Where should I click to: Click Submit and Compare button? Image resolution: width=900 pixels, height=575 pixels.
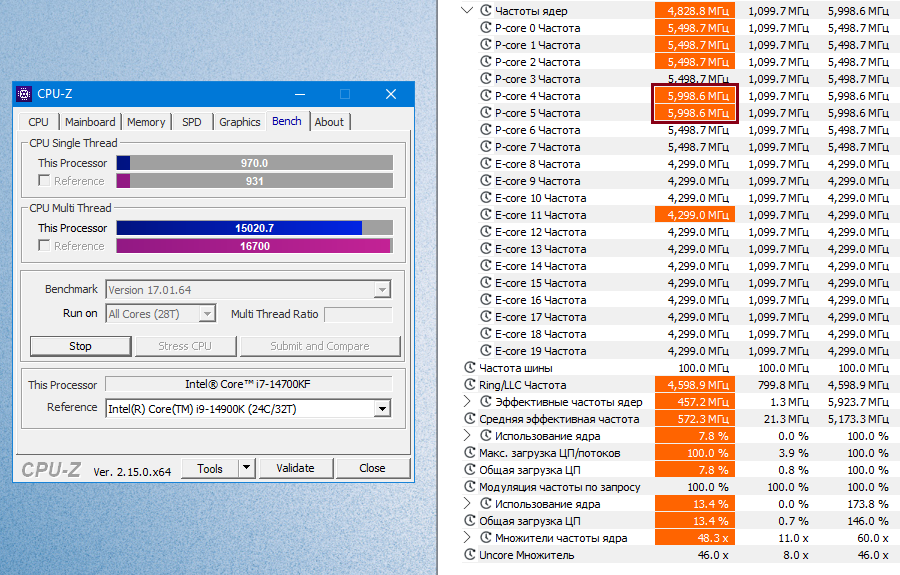[320, 346]
